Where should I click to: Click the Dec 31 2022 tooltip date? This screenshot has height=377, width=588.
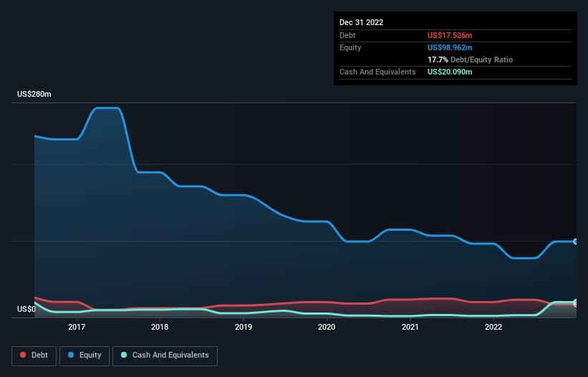click(362, 22)
